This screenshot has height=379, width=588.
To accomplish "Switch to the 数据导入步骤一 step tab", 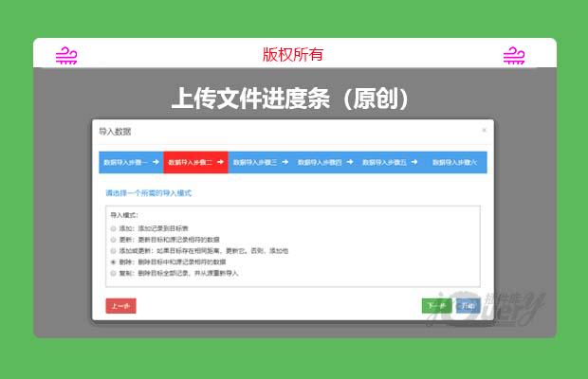I will click(x=125, y=162).
